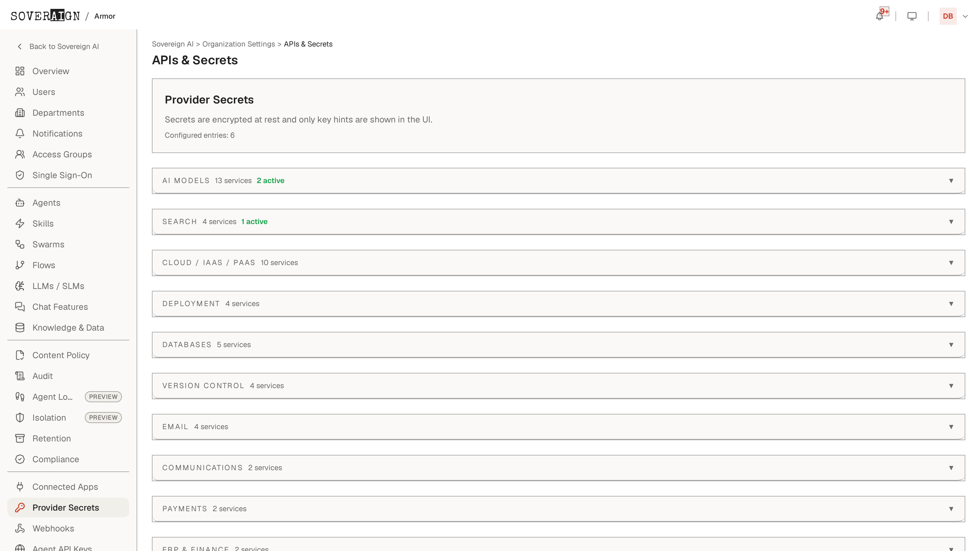Click the '10 services' count text
The height and width of the screenshot is (551, 980).
click(279, 263)
